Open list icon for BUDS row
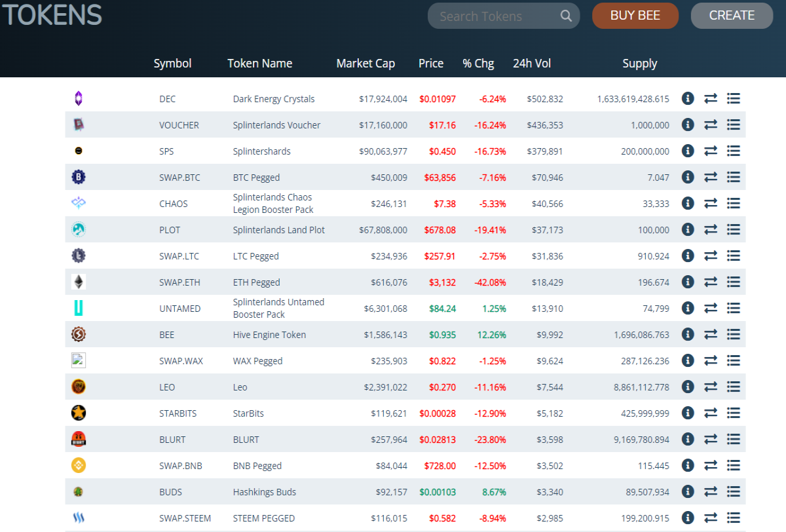This screenshot has height=532, width=786. click(x=734, y=491)
